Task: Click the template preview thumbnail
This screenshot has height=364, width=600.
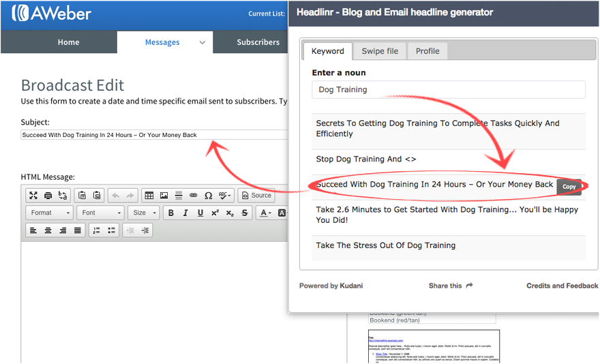Action: pos(434,346)
